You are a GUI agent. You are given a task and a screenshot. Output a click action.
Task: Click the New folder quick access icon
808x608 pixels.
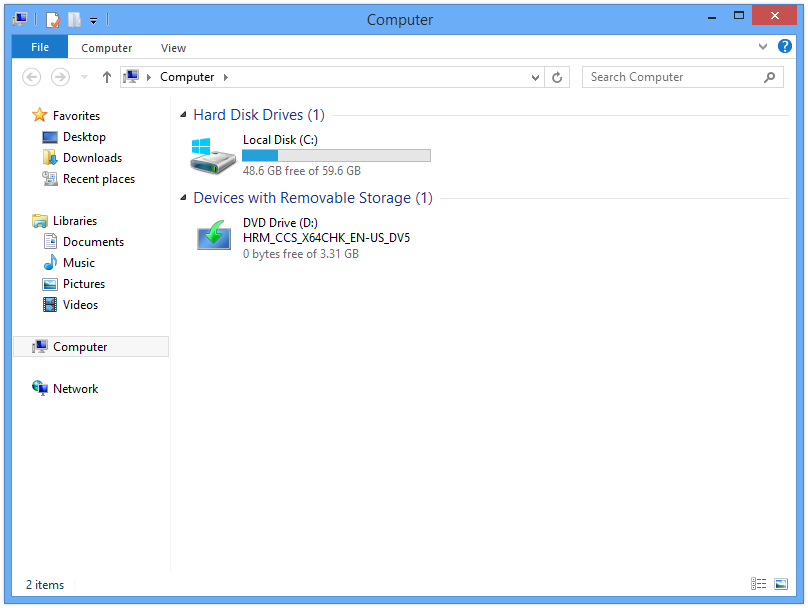(x=75, y=20)
